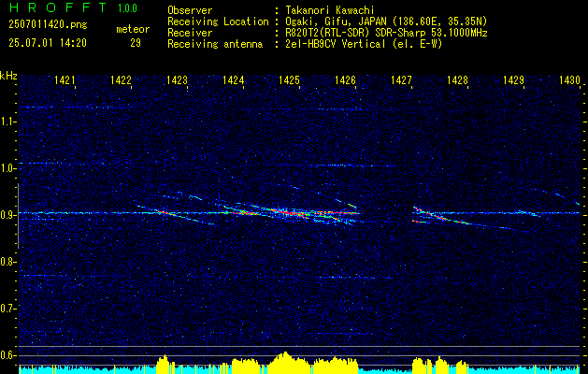
Task: Click the 0.6 kHz axis label
Action: (7, 355)
